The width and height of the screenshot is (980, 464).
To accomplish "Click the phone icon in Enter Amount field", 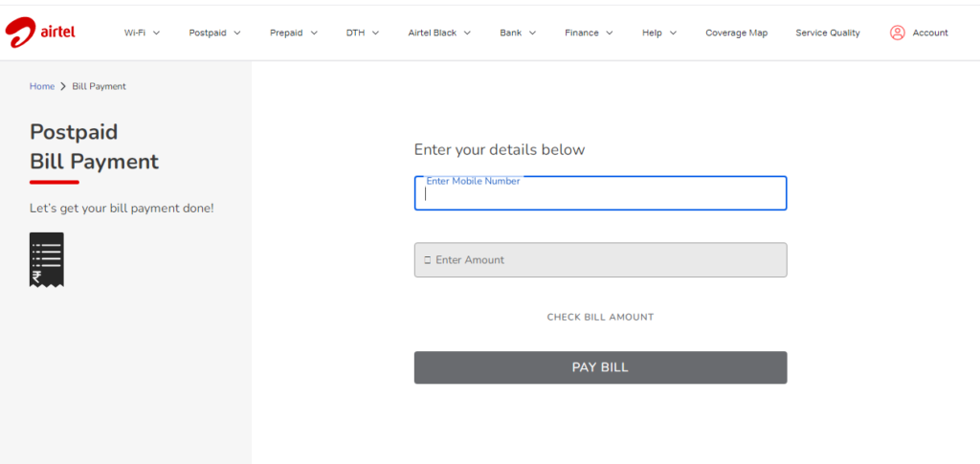I will coord(428,260).
